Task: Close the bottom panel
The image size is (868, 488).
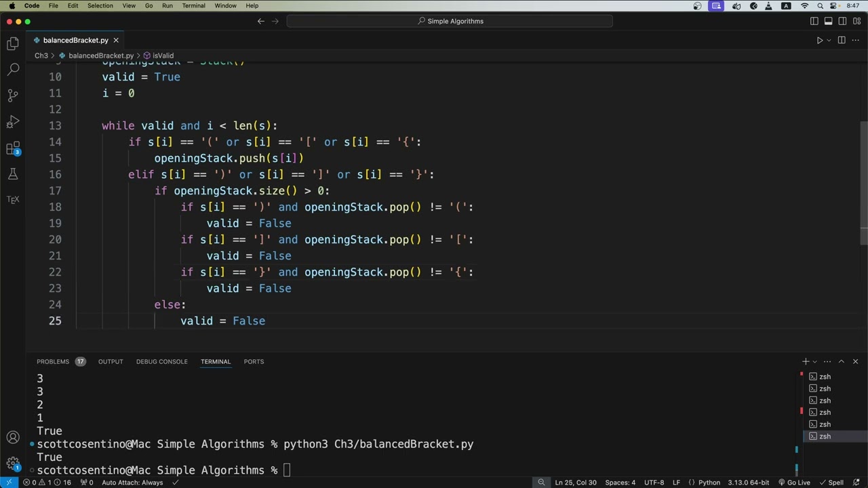Action: [x=855, y=361]
